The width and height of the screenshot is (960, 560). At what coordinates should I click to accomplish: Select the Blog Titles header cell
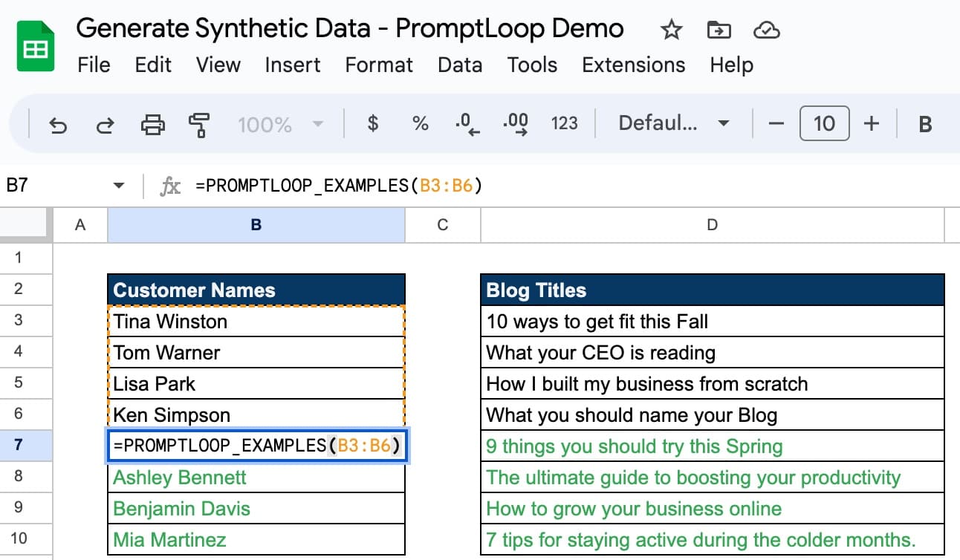coord(713,290)
